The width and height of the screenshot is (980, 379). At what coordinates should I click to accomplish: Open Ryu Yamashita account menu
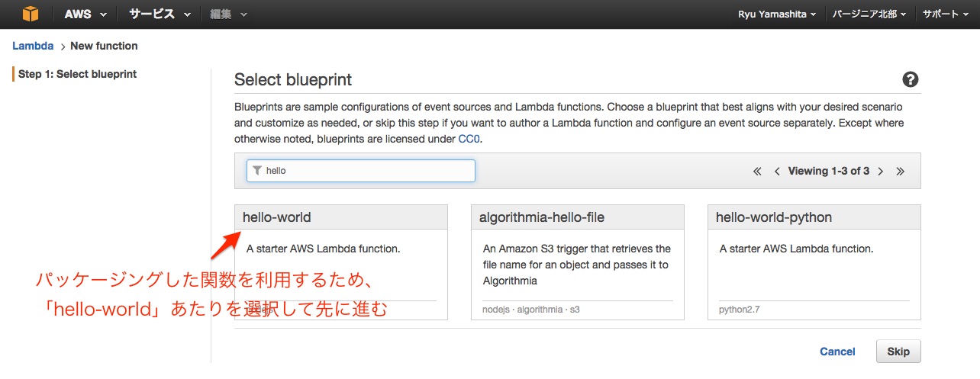pos(776,14)
